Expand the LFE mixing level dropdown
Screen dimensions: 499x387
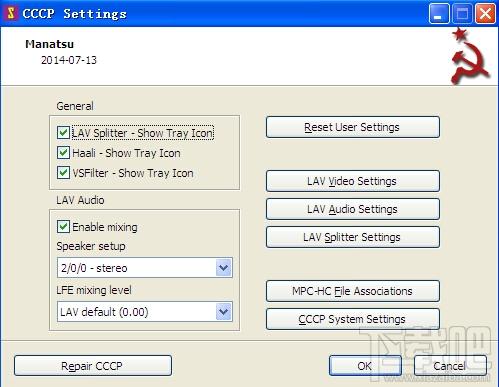coord(145,312)
